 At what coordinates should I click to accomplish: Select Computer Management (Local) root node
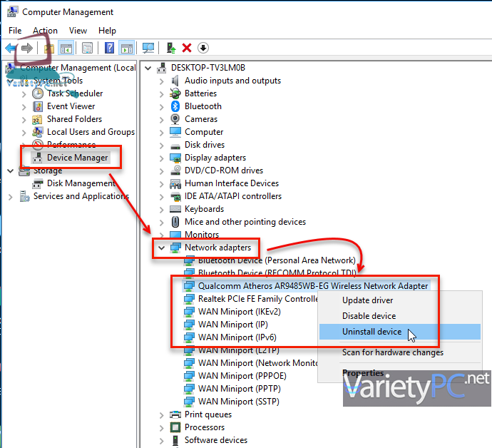click(78, 68)
